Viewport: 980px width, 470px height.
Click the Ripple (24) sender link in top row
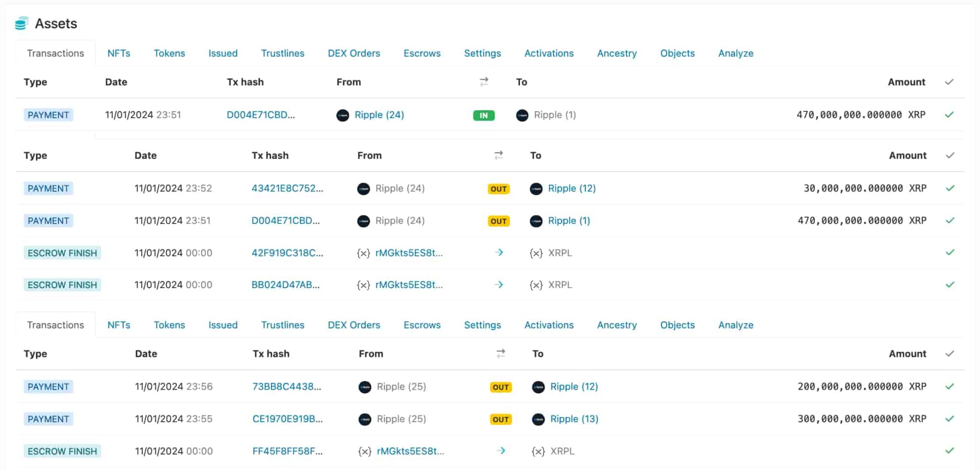pyautogui.click(x=379, y=115)
